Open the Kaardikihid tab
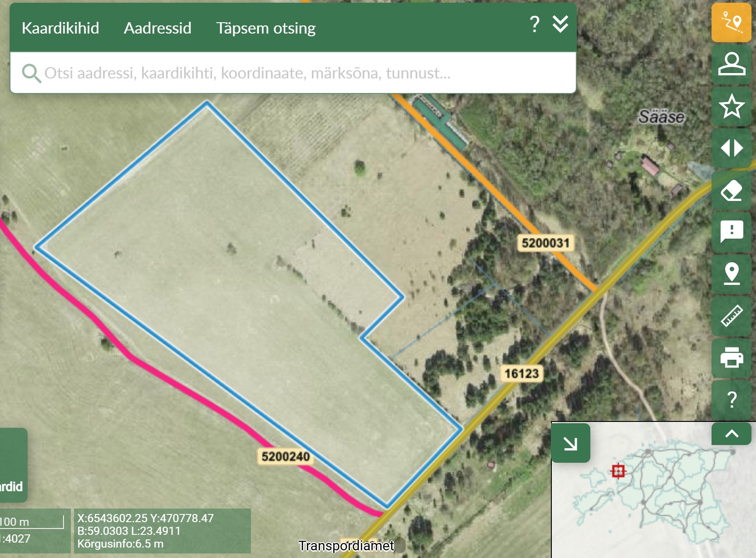The height and width of the screenshot is (558, 756). 60,28
